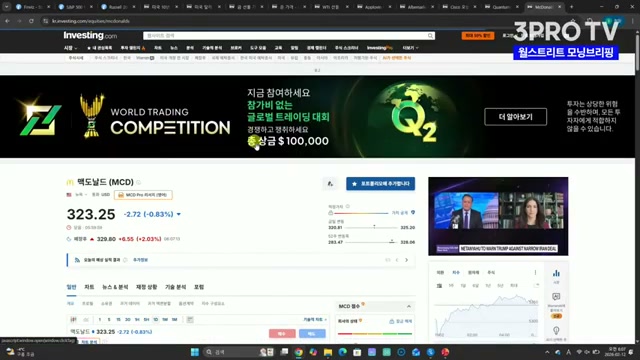Viewport: 640px width, 360px height.
Task: Open the 내 관심목록 watchlist menu
Action: [x=100, y=48]
